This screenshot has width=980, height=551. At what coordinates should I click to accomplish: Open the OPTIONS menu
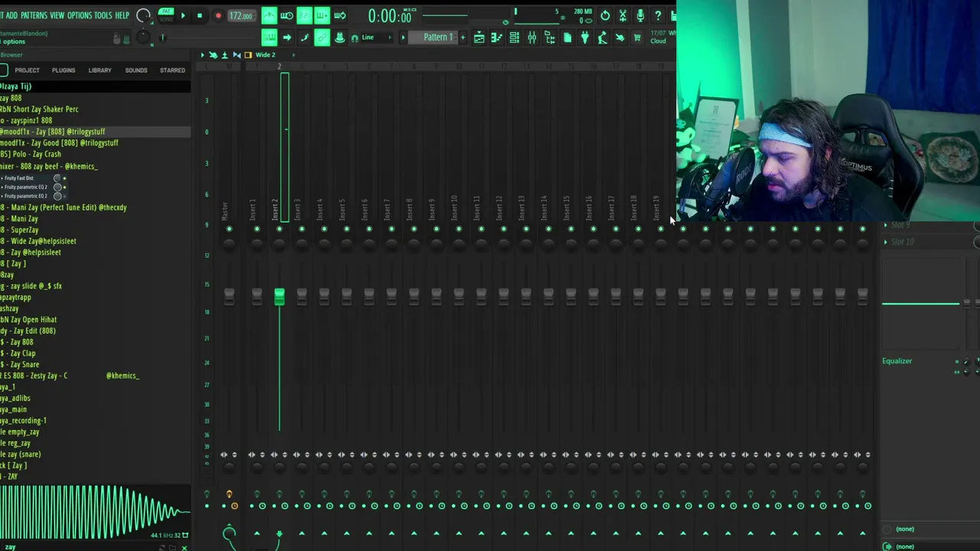pos(80,15)
